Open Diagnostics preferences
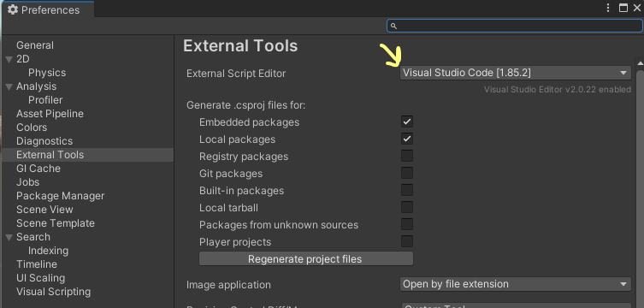644x308 pixels. (44, 141)
